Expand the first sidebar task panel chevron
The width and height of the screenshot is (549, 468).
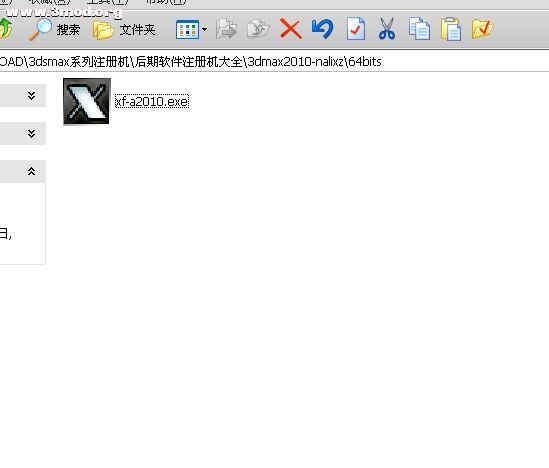click(32, 96)
